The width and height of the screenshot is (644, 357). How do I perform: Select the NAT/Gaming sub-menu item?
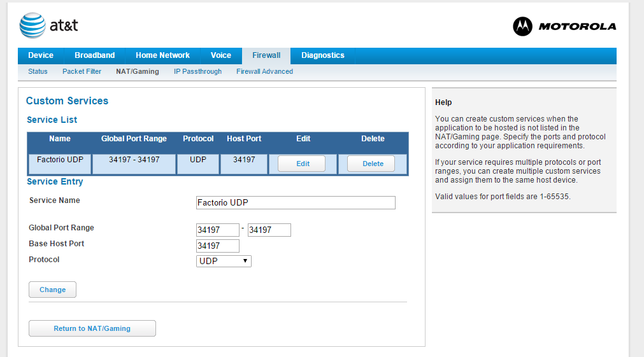[x=137, y=71]
